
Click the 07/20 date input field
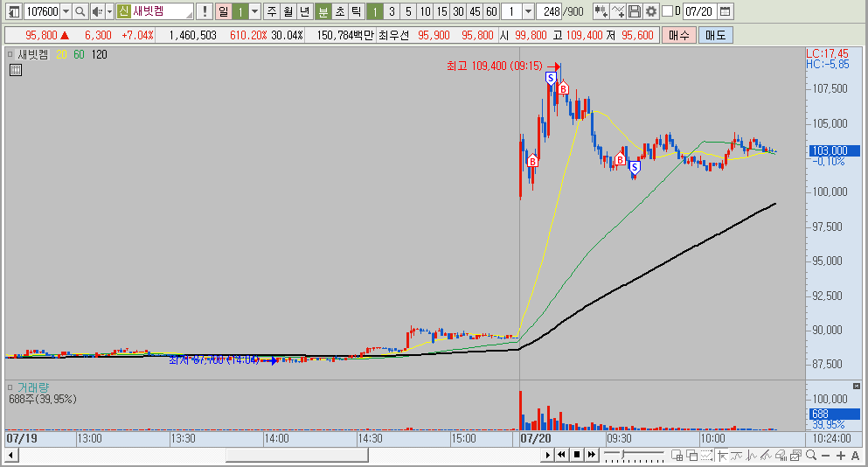point(698,11)
